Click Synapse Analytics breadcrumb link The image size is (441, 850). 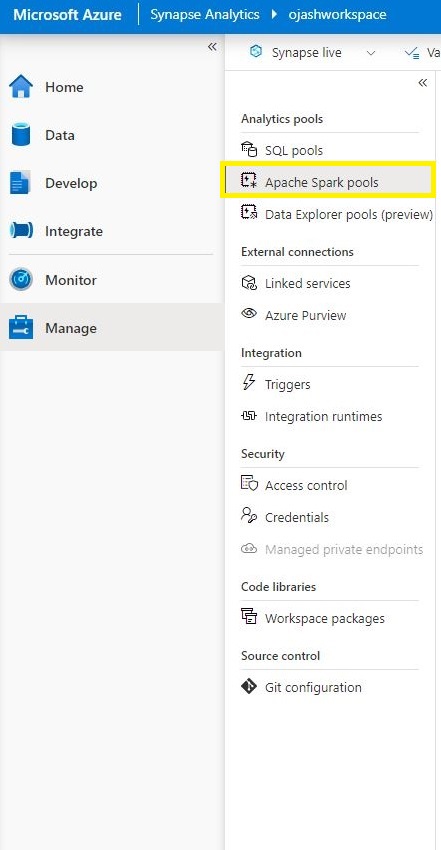pyautogui.click(x=205, y=14)
